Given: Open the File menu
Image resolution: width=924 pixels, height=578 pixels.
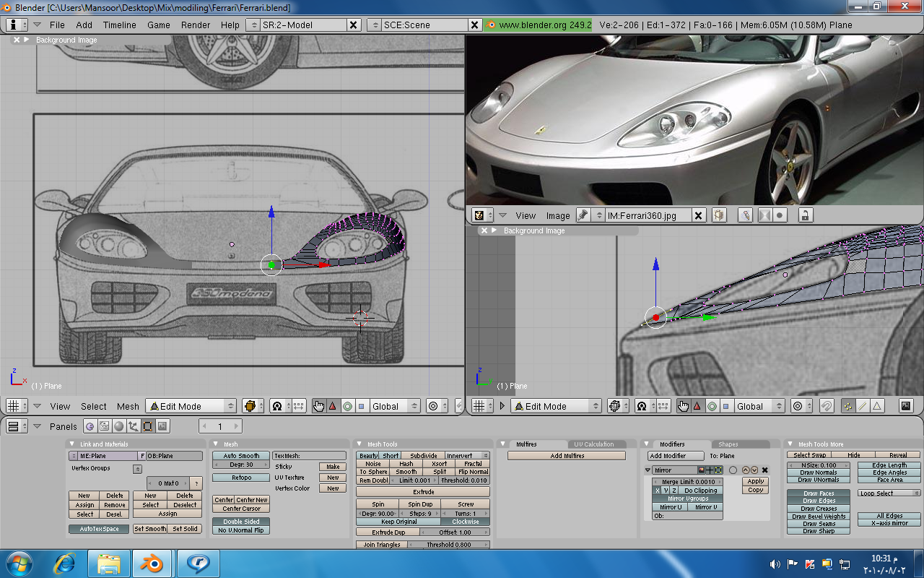Looking at the screenshot, I should pos(57,25).
